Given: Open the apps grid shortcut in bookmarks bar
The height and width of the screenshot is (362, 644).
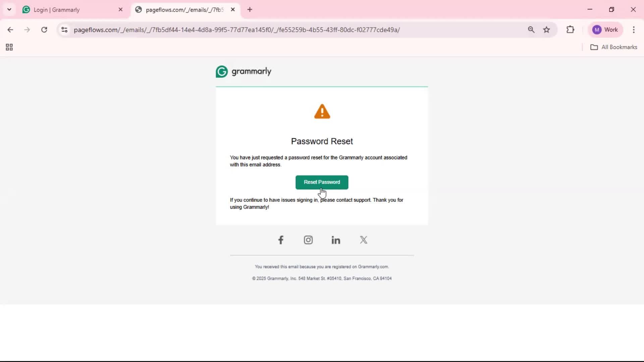Looking at the screenshot, I should (9, 47).
